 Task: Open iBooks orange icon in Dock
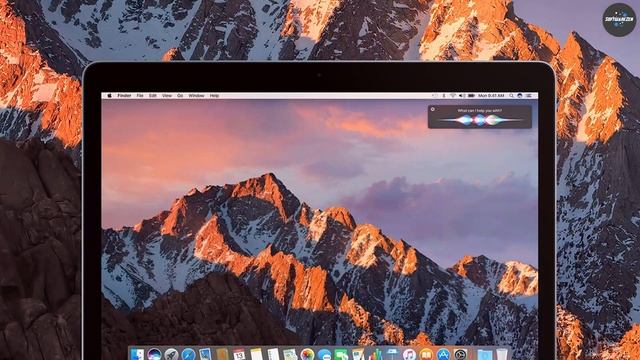426,354
